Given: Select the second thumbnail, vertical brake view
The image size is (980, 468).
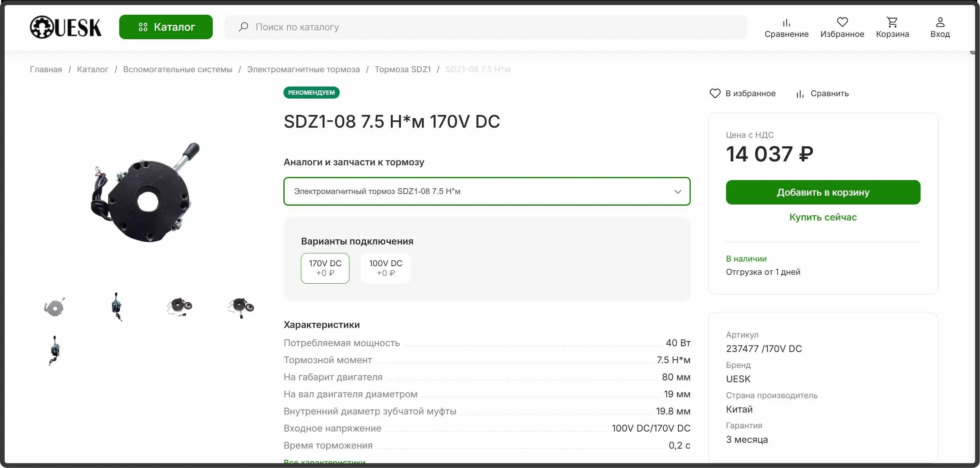Looking at the screenshot, I should 116,307.
